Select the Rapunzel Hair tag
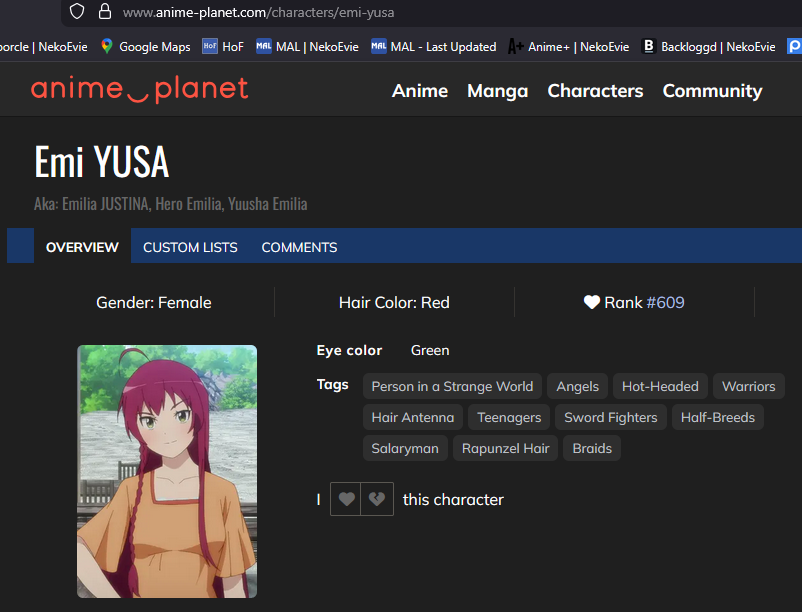The width and height of the screenshot is (802, 612). 505,448
